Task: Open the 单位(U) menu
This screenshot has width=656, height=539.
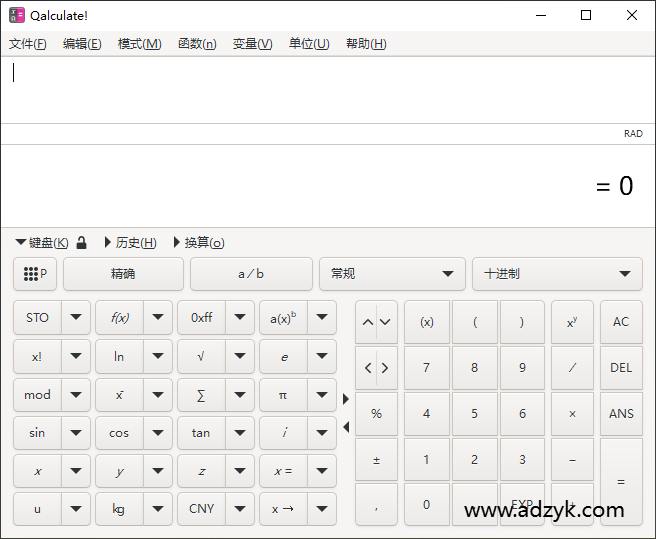Action: 309,44
